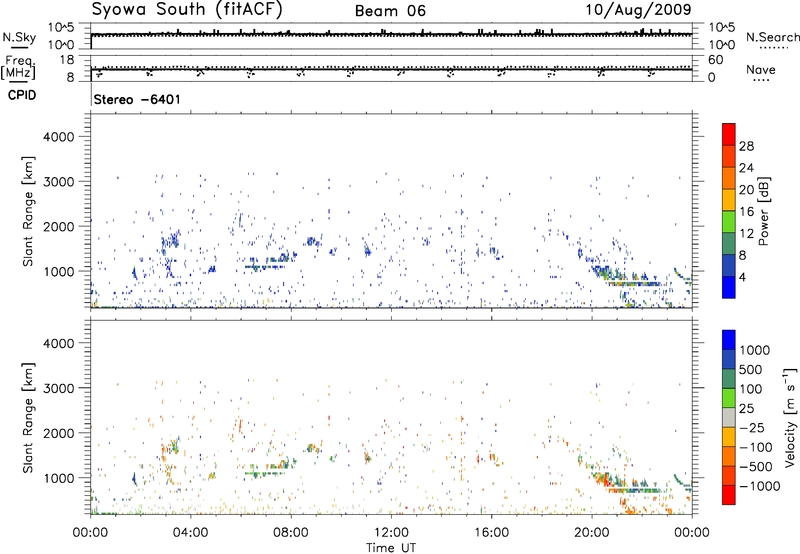Viewport: 800px width, 554px height.
Task: Click the '60' Nave axis value
Action: 715,60
